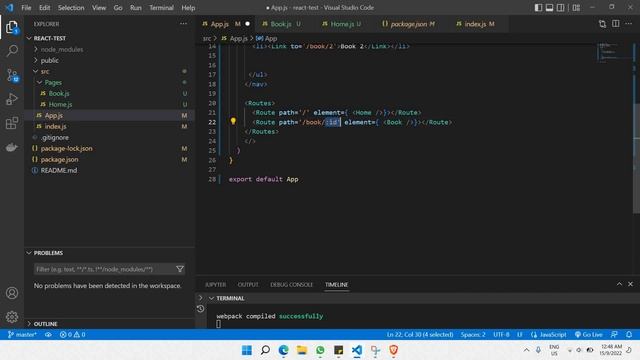Click the errors and warnings status item
This screenshot has height=360, width=640.
pyautogui.click(x=72, y=334)
